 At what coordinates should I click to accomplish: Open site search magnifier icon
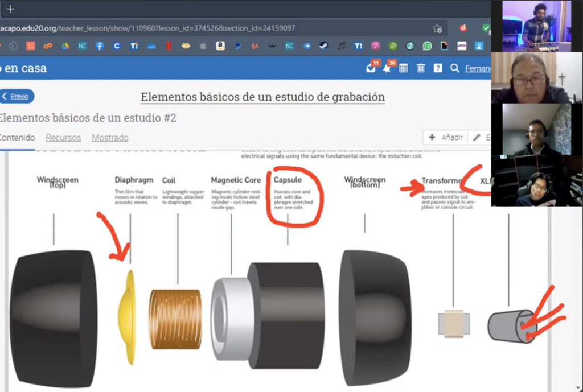[x=454, y=68]
